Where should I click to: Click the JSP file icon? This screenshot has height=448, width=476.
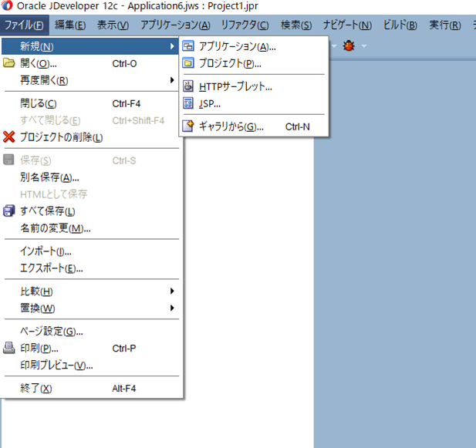click(188, 103)
